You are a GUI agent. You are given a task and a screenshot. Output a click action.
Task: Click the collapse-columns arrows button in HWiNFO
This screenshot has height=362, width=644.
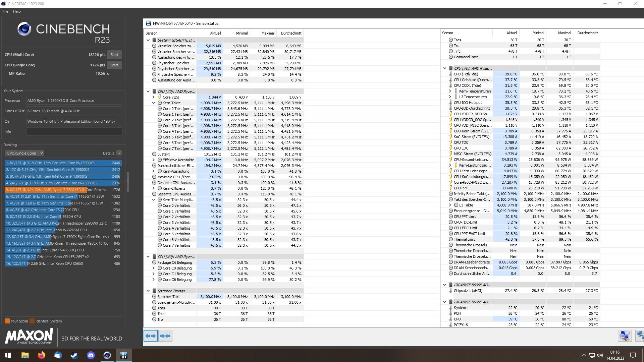[x=165, y=336]
